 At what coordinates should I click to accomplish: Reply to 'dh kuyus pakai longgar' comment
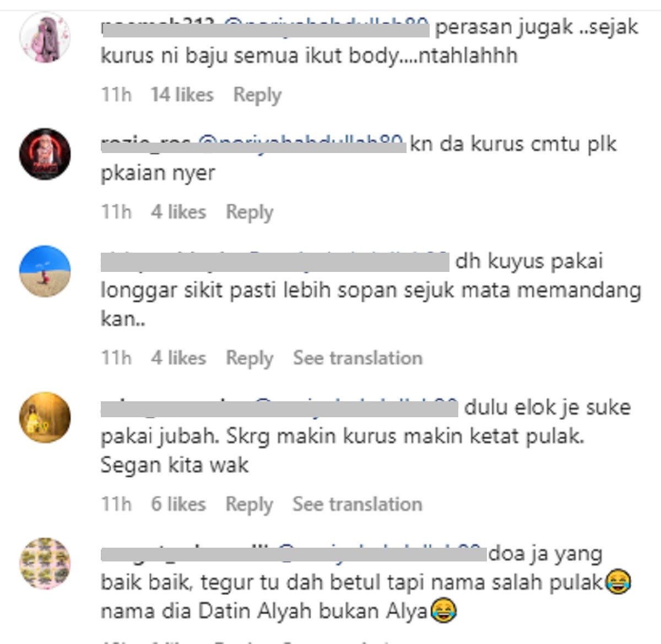click(x=250, y=358)
